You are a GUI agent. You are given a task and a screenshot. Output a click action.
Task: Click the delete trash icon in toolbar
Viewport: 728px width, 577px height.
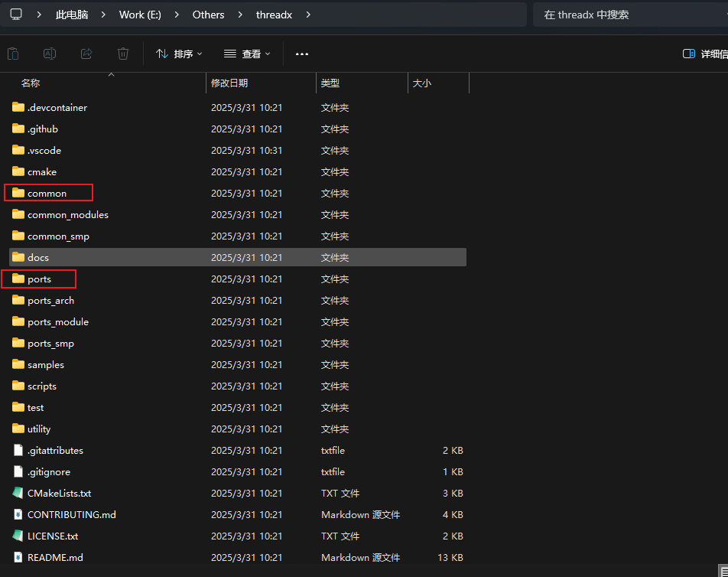click(123, 54)
